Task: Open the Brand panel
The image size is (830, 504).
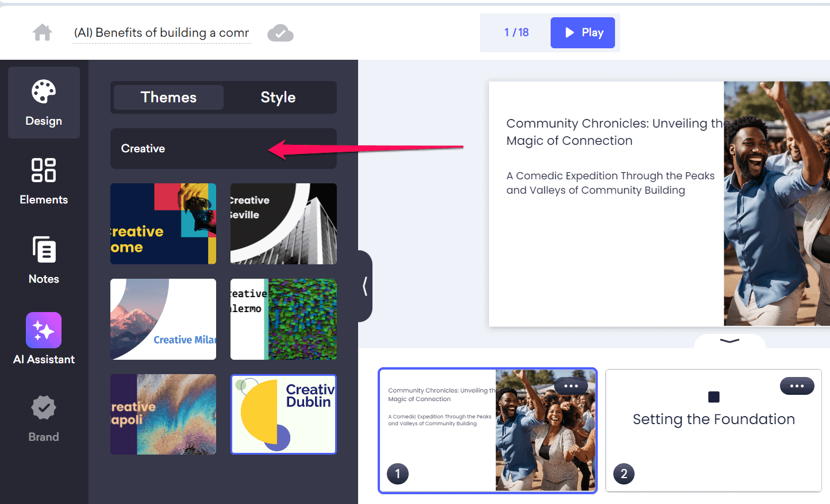Action: [44, 418]
